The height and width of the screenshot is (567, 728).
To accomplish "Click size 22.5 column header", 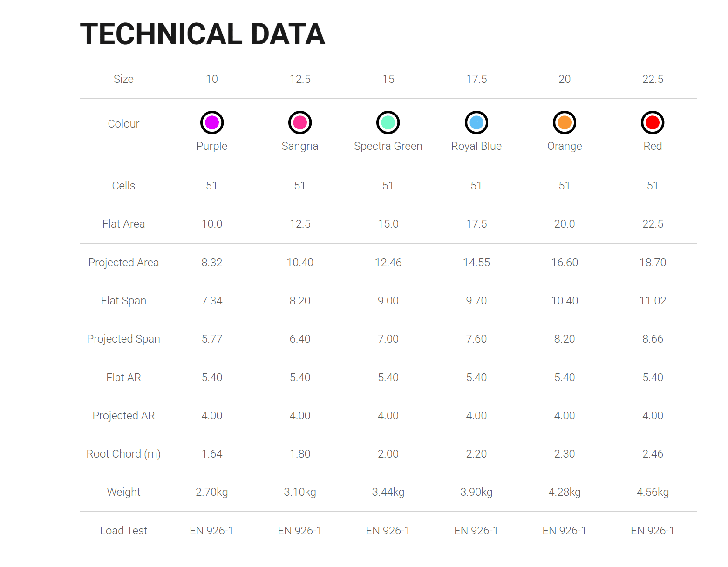I will tap(653, 79).
